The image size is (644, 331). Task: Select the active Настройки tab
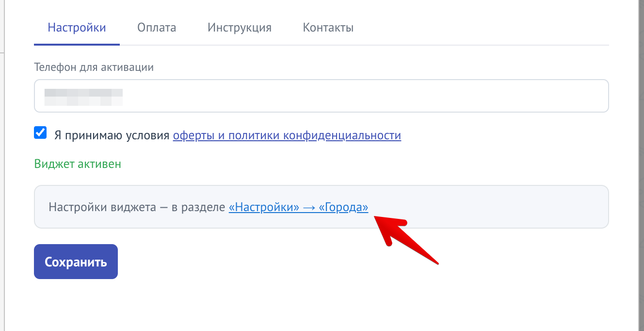coord(77,28)
